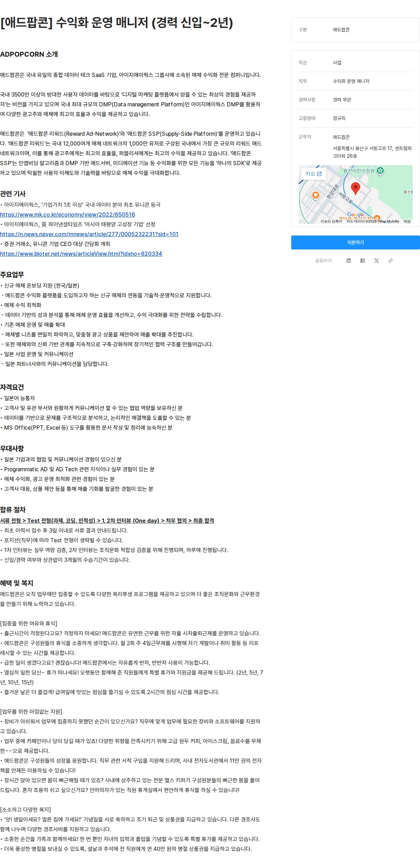Open the 지도 external map link

tap(314, 174)
